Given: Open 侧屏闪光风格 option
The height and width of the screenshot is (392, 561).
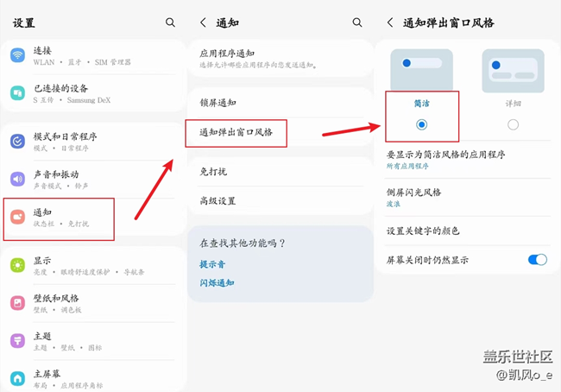Looking at the screenshot, I should click(468, 197).
